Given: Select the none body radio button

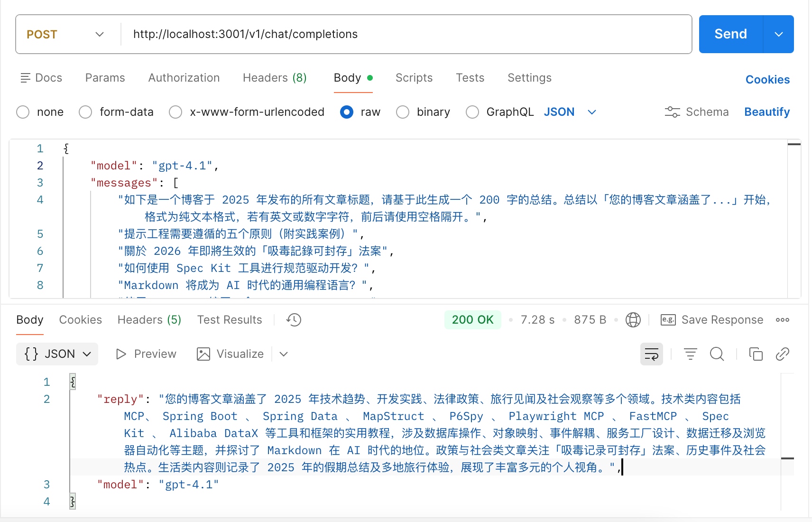Looking at the screenshot, I should [x=23, y=112].
